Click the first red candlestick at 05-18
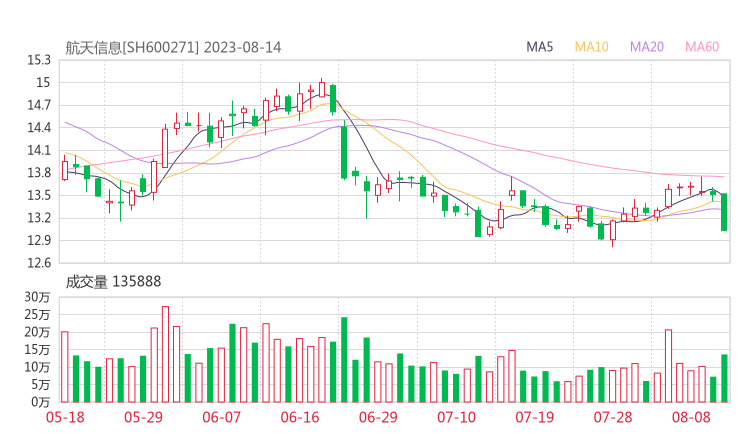740x440 pixels. point(65,170)
